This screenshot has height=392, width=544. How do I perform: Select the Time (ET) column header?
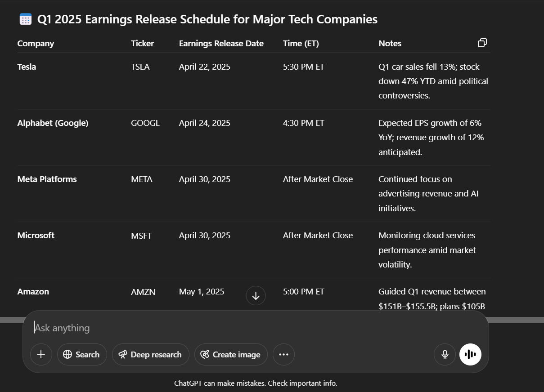coord(301,44)
